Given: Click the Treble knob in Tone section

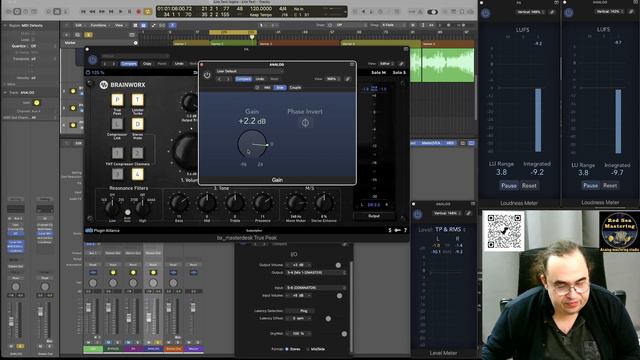Looking at the screenshot, I should [x=235, y=203].
